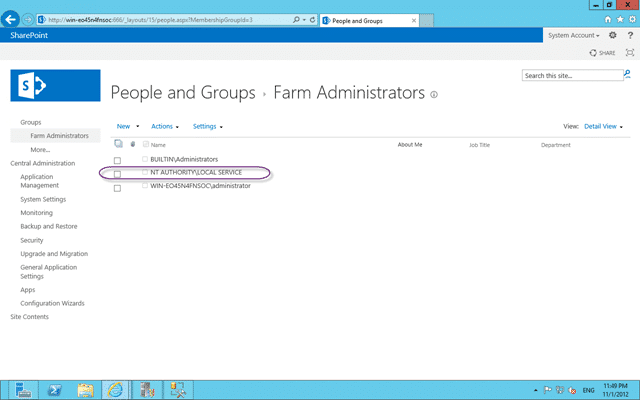This screenshot has height=400, width=640.
Task: Toggle presence box beside WIN-EO45N4FNSOC\administrator name
Action: coord(145,185)
